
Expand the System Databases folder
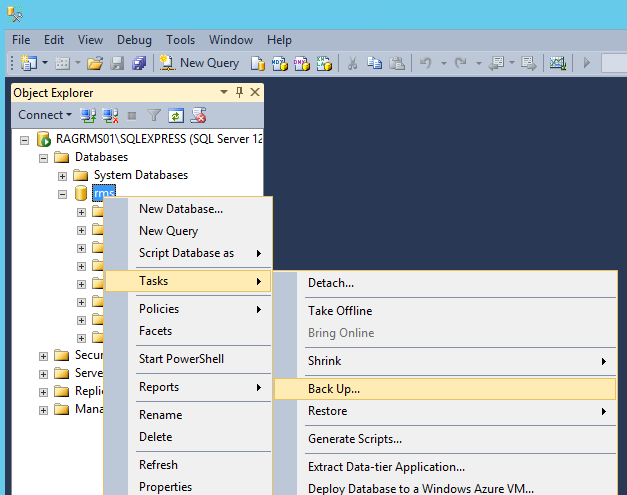coord(62,176)
